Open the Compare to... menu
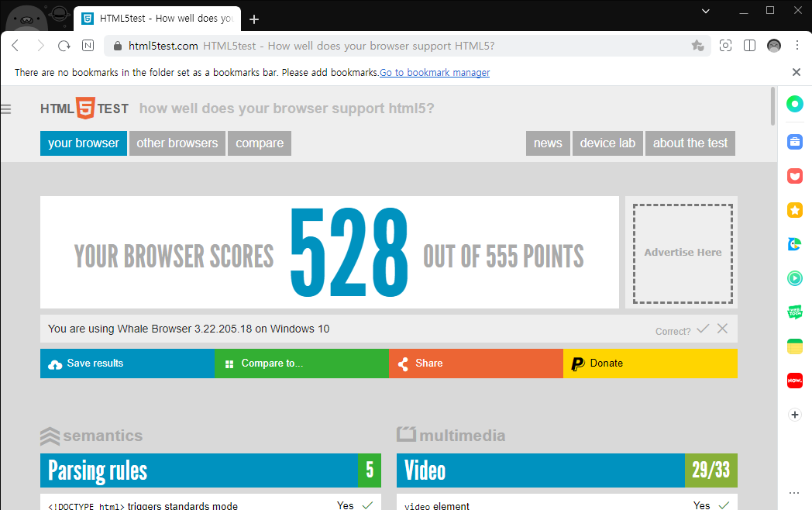 click(302, 364)
